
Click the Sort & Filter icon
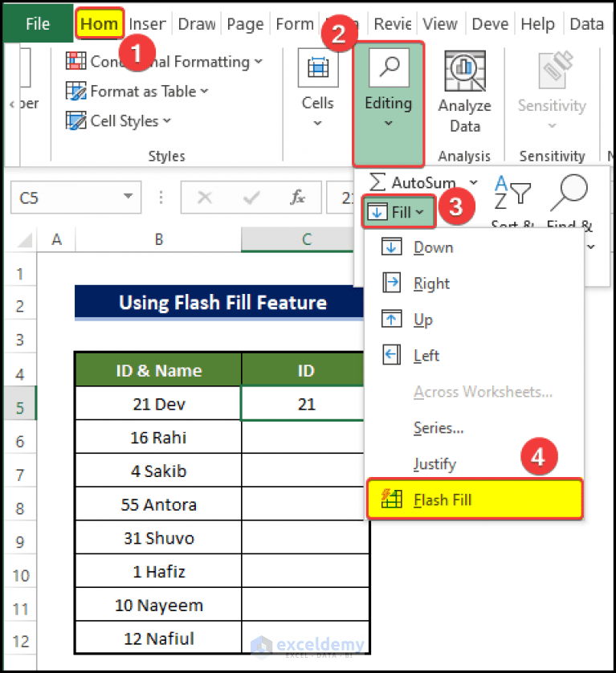(x=512, y=192)
